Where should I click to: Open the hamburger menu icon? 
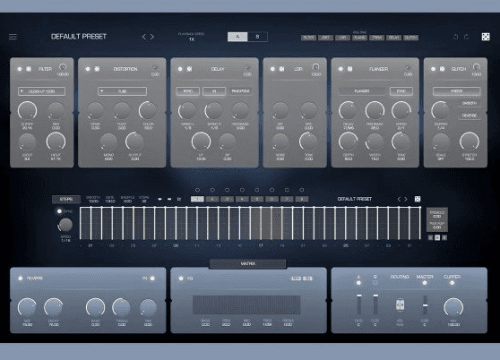point(13,37)
